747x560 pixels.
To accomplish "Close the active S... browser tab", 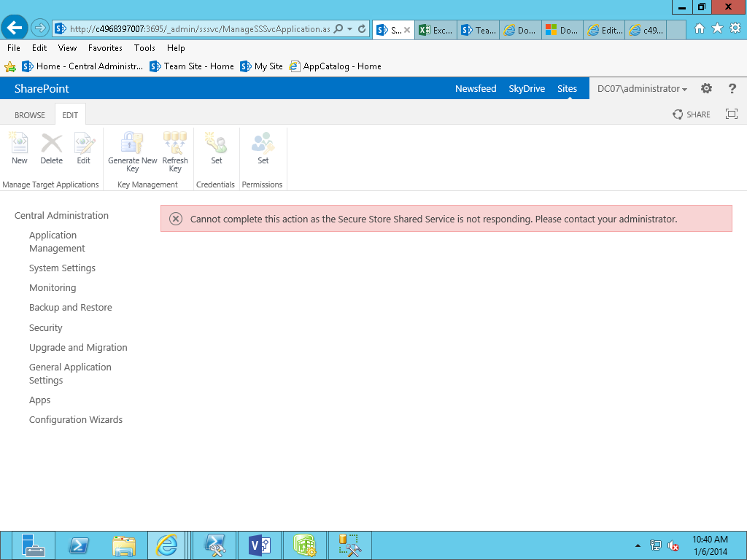I will [407, 30].
